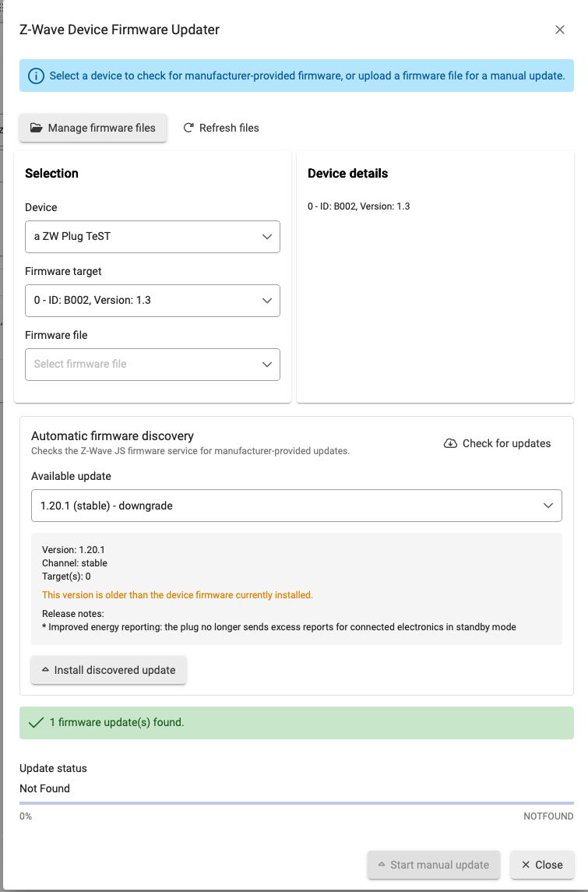The image size is (588, 892).
Task: Open the Select firmware file dropdown
Action: (x=153, y=364)
